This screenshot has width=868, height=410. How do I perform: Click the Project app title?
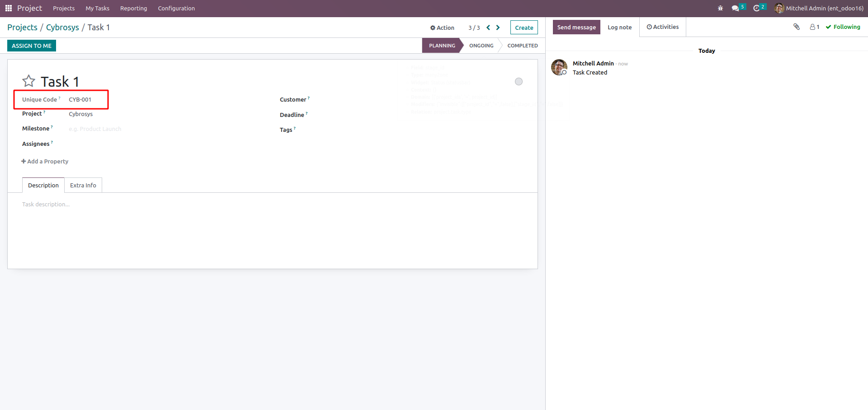[x=29, y=8]
